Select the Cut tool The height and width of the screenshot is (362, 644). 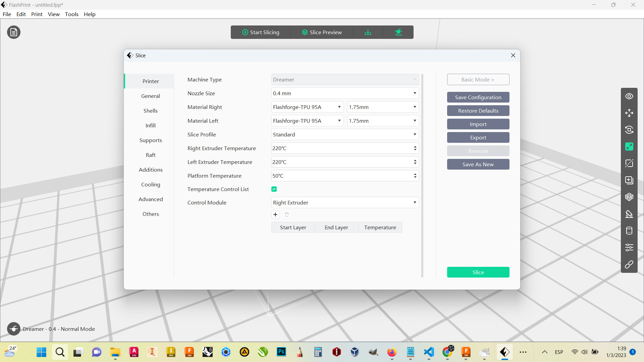tap(629, 163)
